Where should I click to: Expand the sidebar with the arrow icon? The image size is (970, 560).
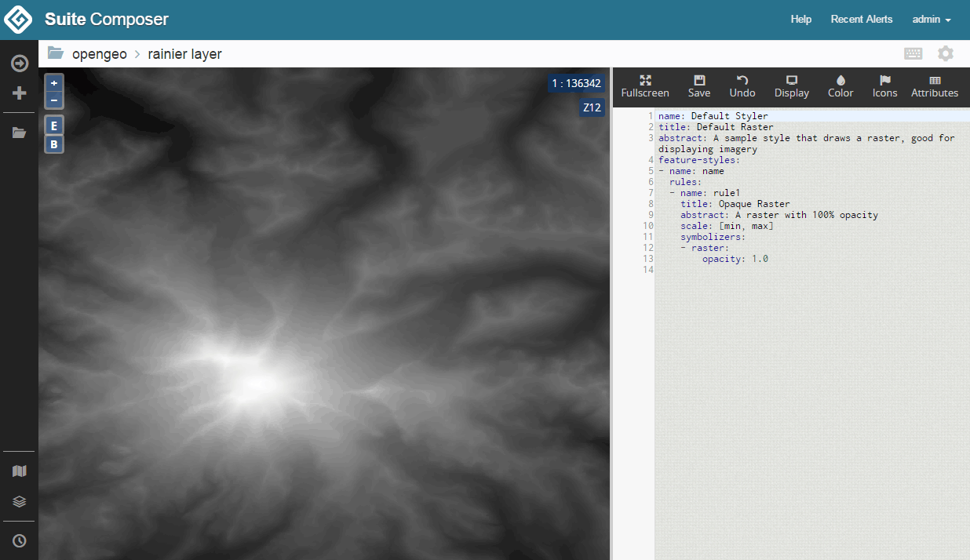click(x=20, y=64)
